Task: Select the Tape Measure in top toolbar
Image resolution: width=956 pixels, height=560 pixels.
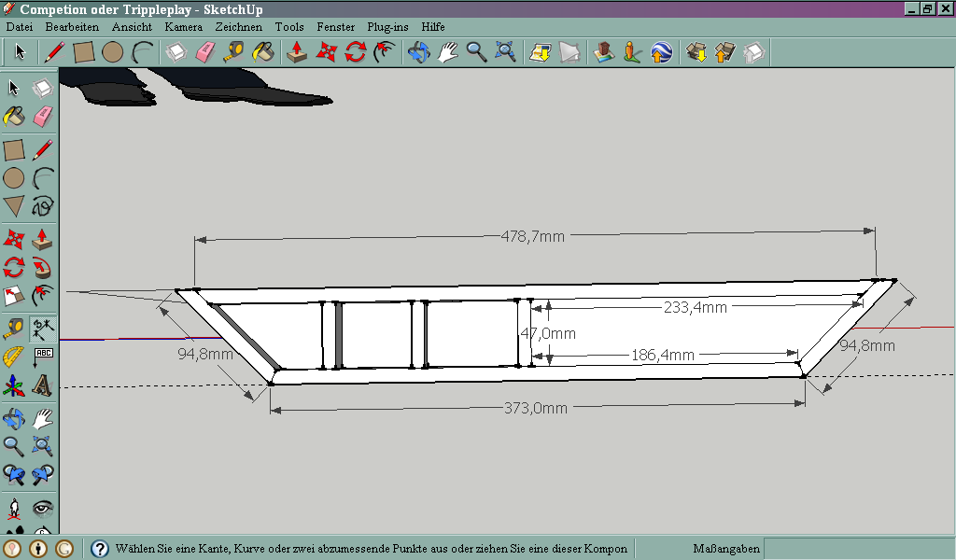Action: [233, 52]
